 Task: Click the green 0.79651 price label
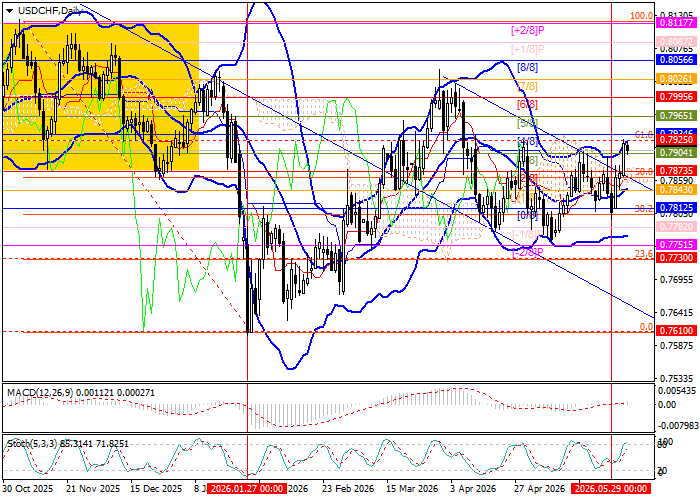pos(678,116)
